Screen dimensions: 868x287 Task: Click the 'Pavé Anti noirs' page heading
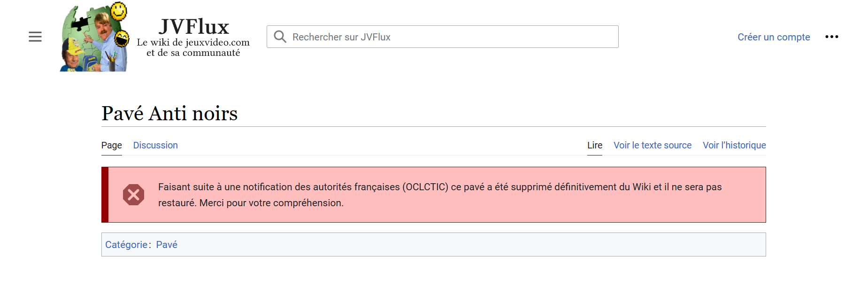[169, 113]
